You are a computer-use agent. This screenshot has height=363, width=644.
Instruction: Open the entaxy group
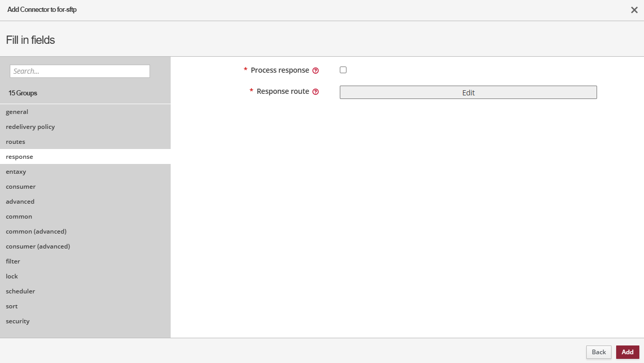click(x=16, y=172)
